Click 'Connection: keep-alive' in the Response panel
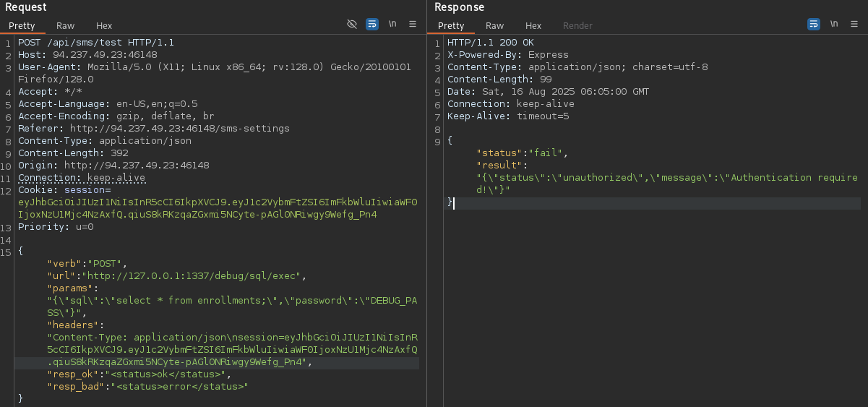 point(511,104)
